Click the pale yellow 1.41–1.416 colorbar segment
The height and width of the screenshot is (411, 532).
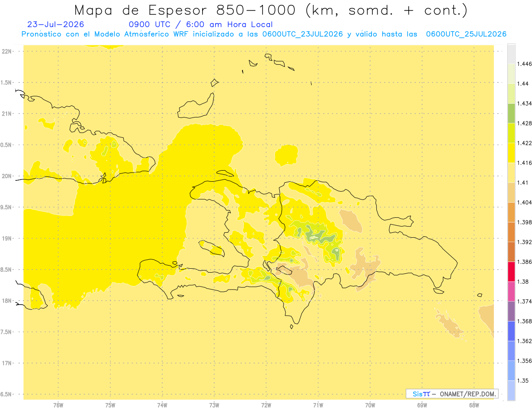pos(511,172)
